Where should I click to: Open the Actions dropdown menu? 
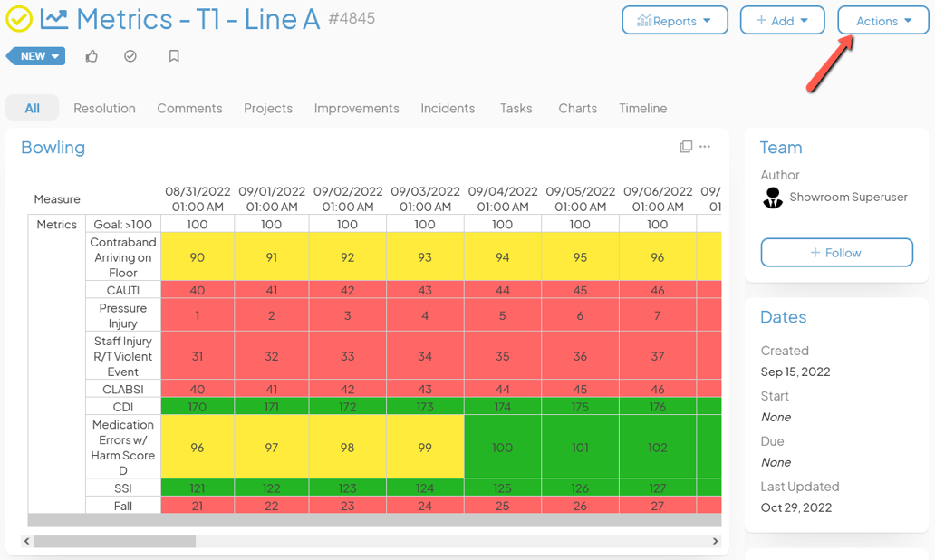[883, 21]
